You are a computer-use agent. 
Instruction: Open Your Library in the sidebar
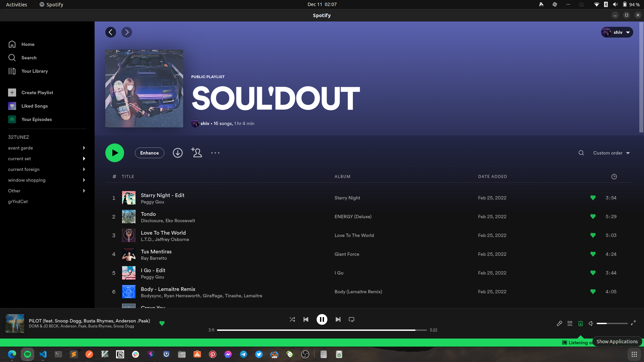pos(28,71)
